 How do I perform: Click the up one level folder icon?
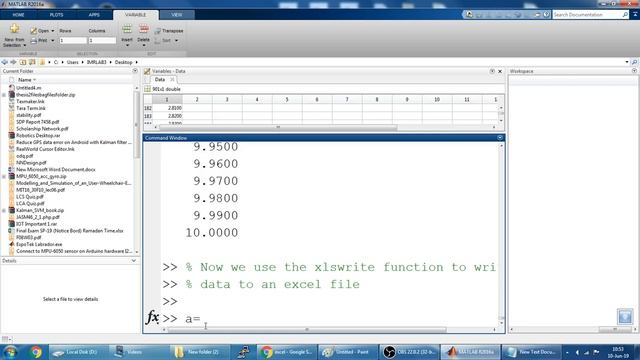[x=23, y=62]
